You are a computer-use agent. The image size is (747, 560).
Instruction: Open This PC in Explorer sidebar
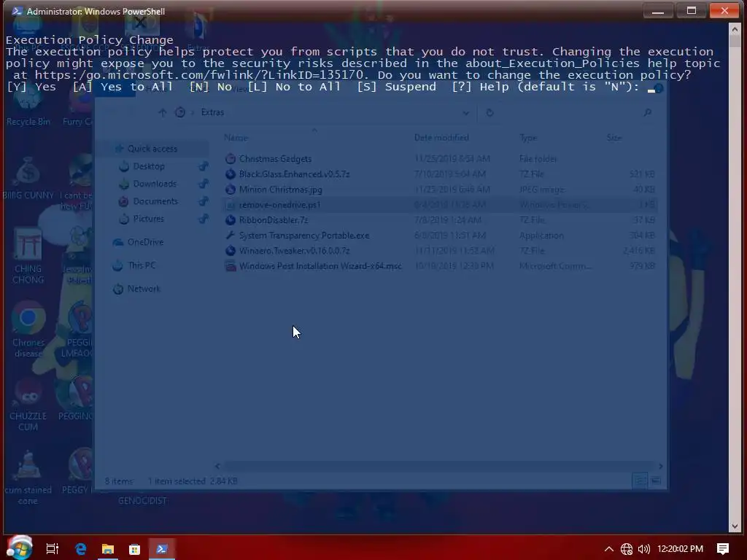coord(142,265)
